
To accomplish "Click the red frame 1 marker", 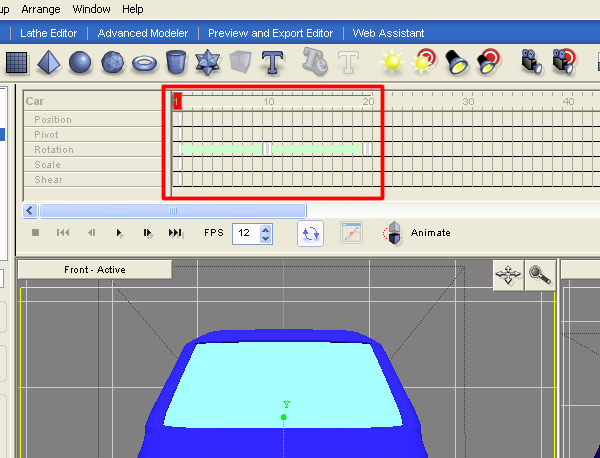I will (x=177, y=101).
